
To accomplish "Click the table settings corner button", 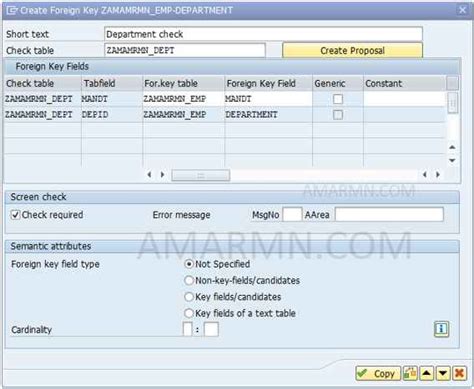I will pyautogui.click(x=452, y=83).
